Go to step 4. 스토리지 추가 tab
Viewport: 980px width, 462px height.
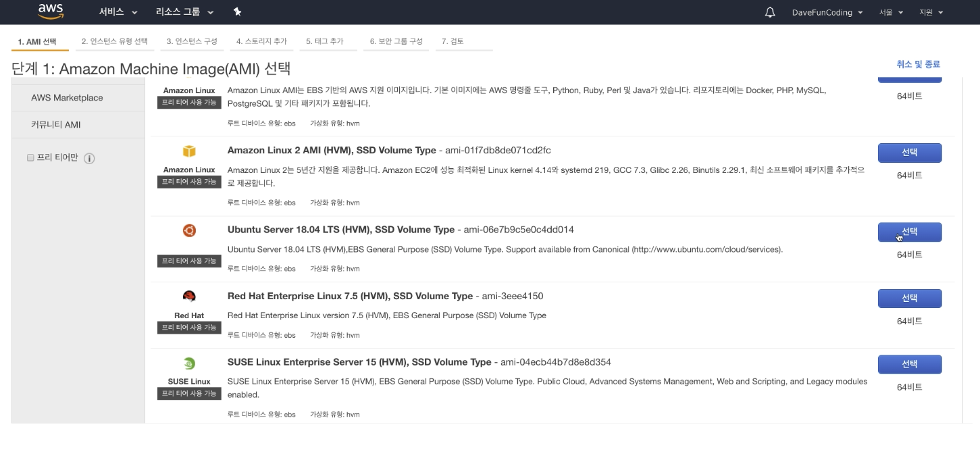[261, 41]
